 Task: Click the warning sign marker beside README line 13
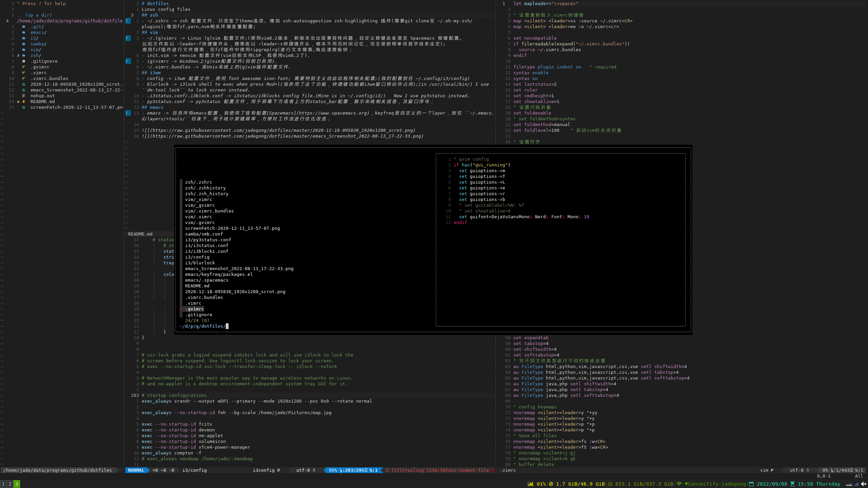128,113
